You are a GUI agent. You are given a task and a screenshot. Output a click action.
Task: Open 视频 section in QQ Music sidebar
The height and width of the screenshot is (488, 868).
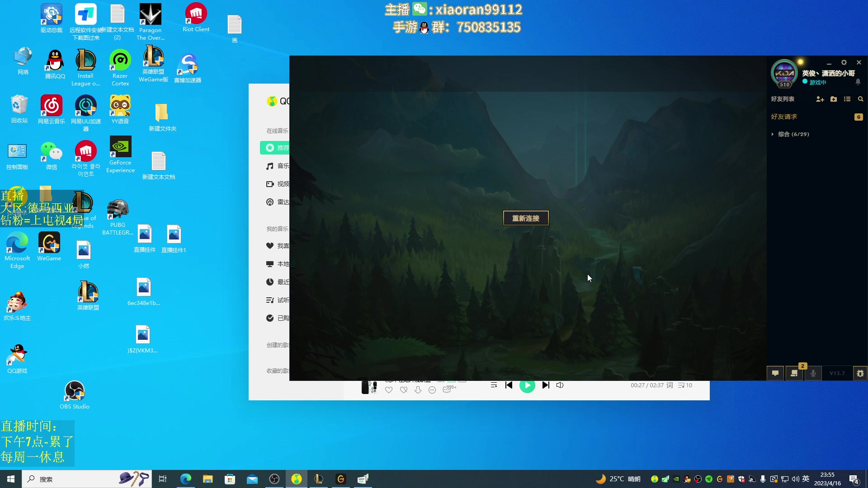(x=277, y=184)
